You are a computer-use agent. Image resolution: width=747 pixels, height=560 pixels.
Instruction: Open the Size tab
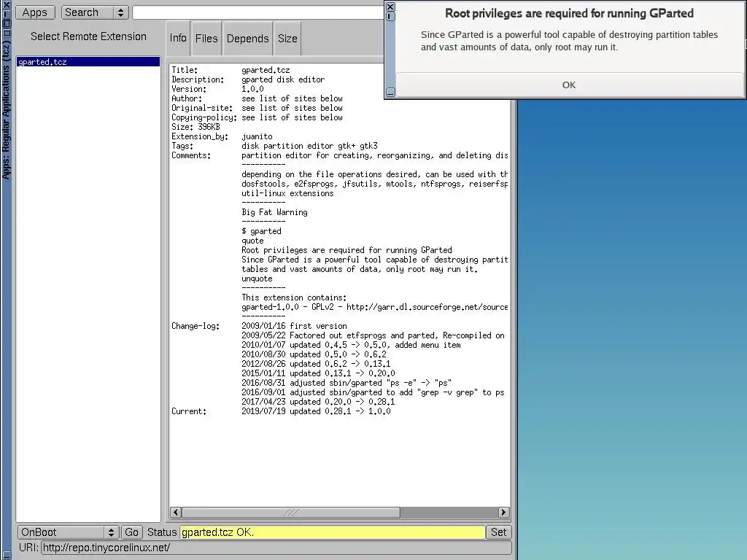click(287, 38)
